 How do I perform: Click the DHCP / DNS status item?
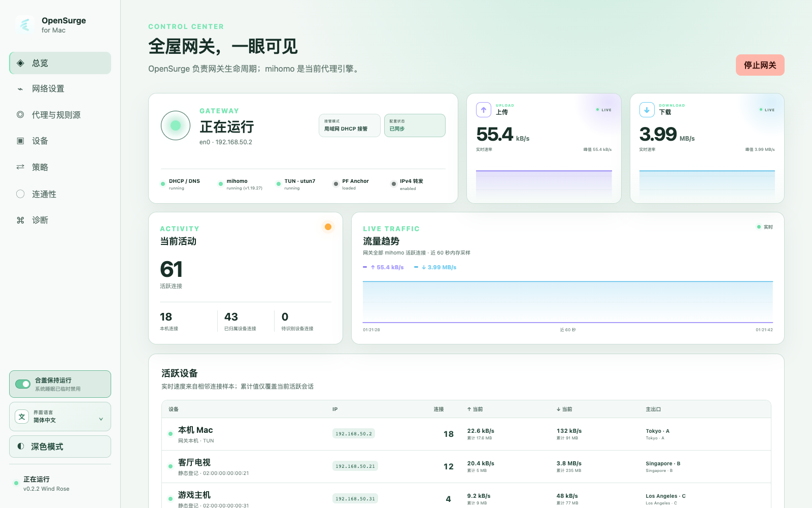point(180,184)
